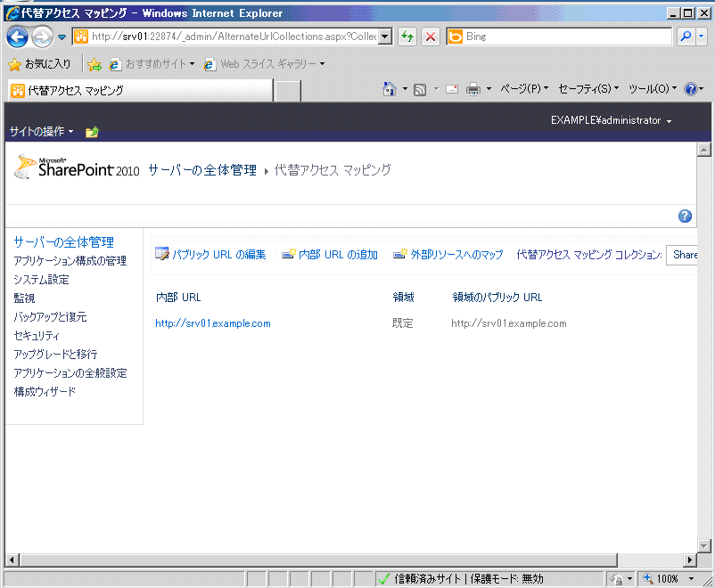Screen dimensions: 715x588
Task: Open the ページ(P) menu
Action: (x=524, y=88)
